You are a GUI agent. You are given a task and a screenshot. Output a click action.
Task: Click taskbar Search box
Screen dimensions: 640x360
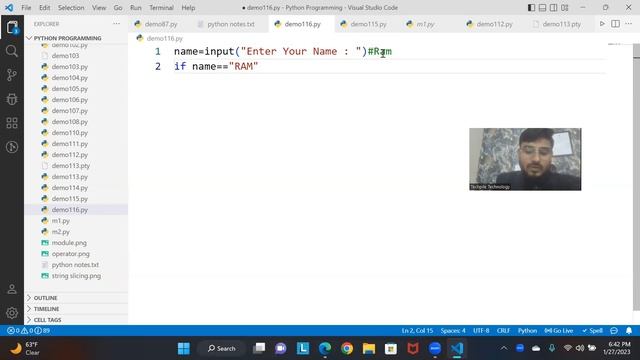tap(222, 349)
